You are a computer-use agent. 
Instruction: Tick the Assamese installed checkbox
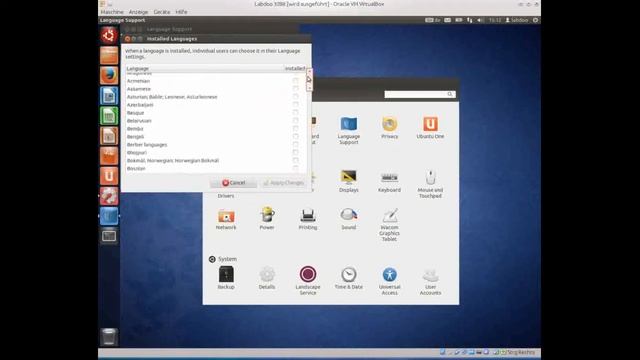296,89
